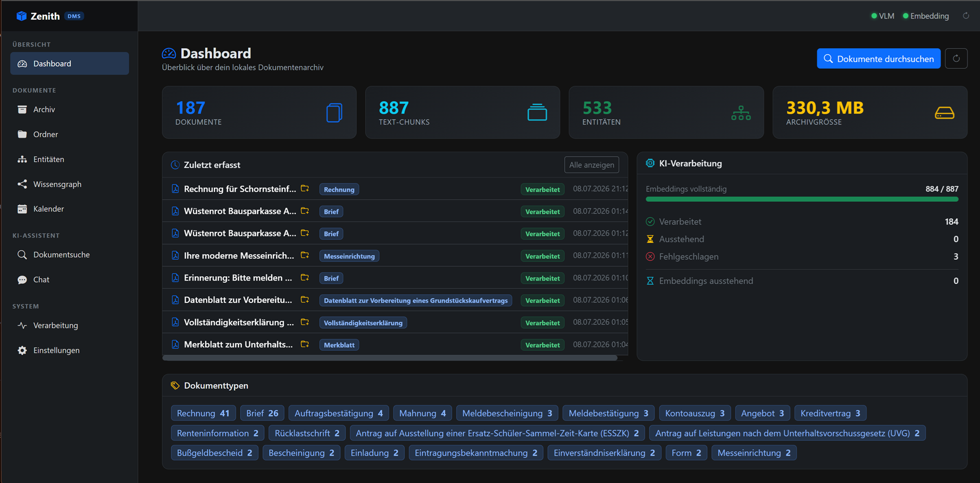The width and height of the screenshot is (980, 483).
Task: Open the Dashboard menu item
Action: point(70,63)
